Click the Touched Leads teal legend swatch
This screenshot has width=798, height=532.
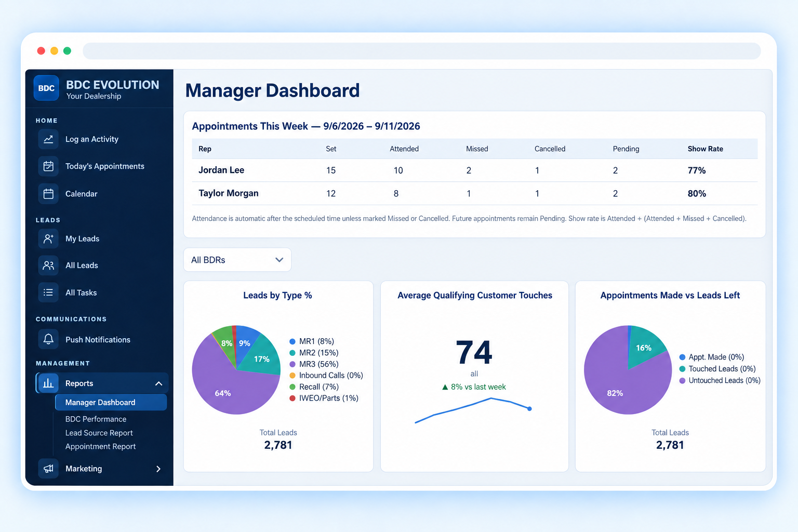click(683, 369)
